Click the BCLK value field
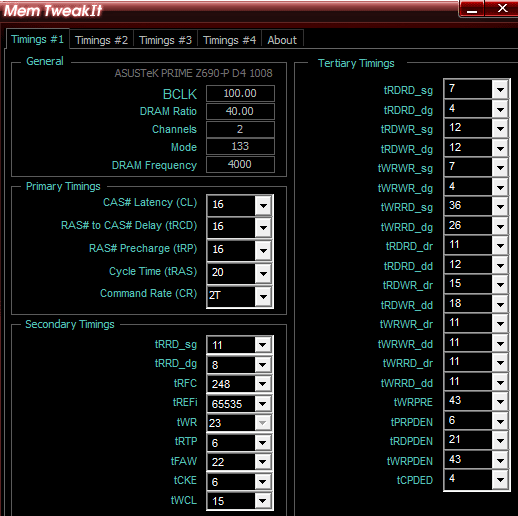 [x=240, y=93]
